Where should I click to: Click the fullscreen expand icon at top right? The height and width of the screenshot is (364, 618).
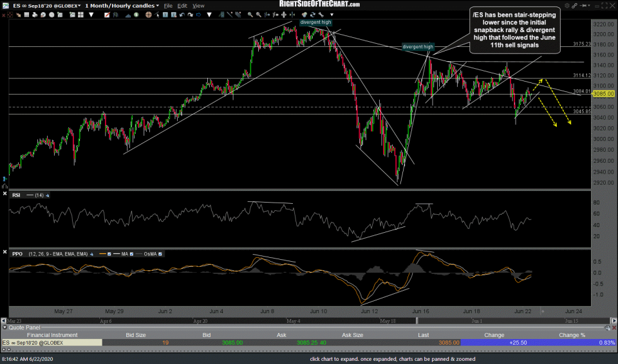[604, 6]
